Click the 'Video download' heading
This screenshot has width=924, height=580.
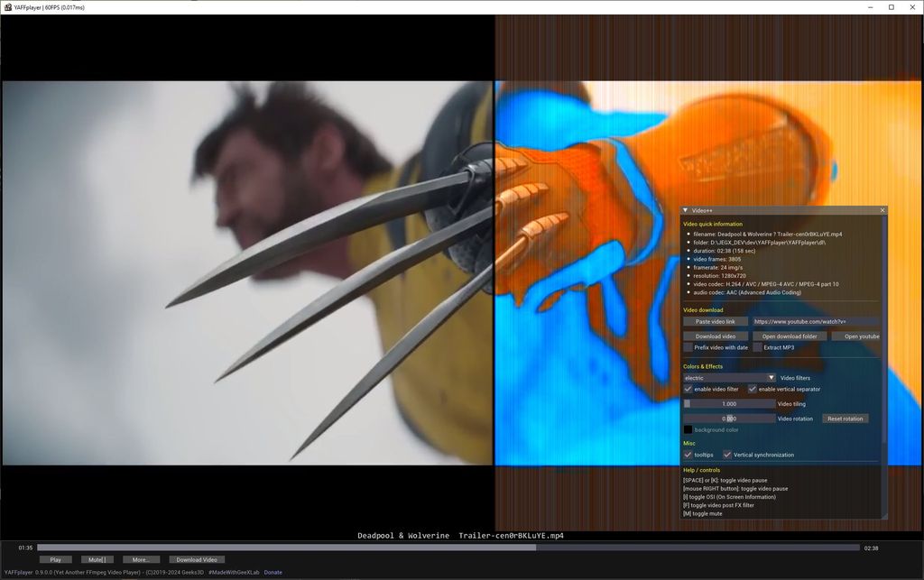pyautogui.click(x=703, y=309)
